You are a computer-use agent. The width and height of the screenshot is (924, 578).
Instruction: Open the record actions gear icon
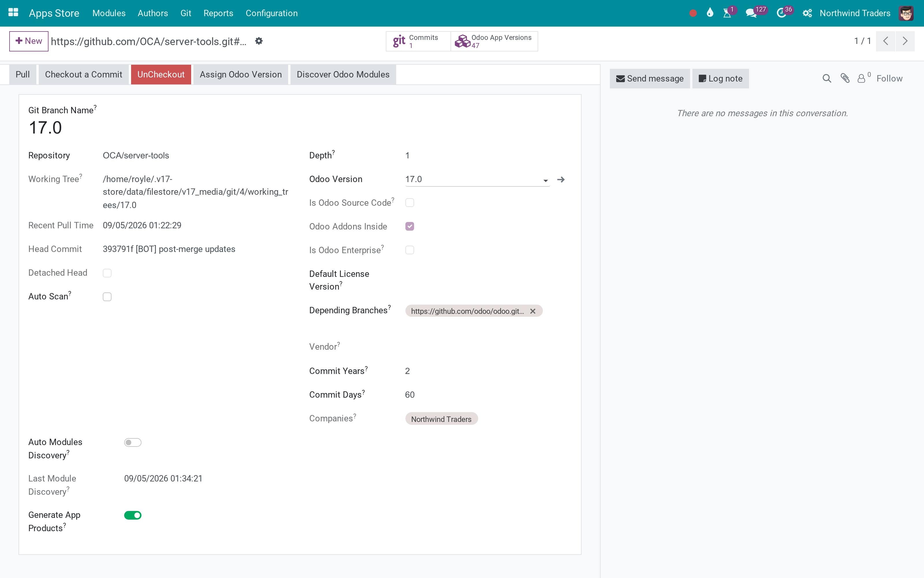tap(259, 41)
